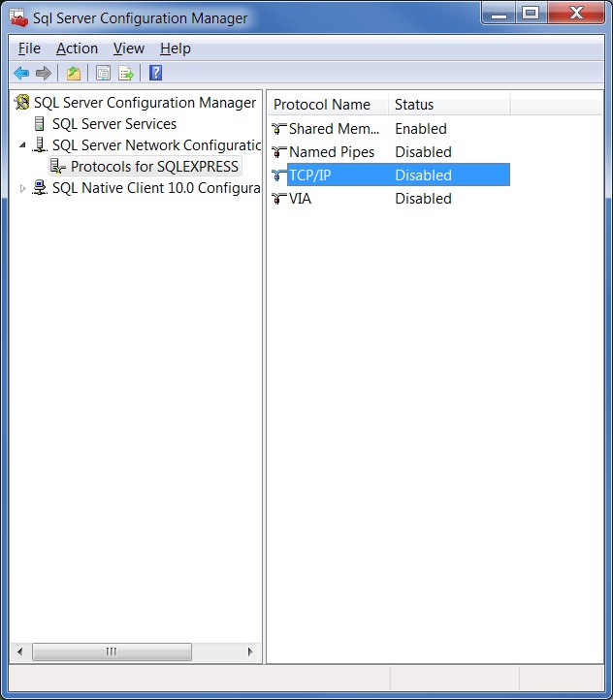Open the Help menu

[176, 48]
